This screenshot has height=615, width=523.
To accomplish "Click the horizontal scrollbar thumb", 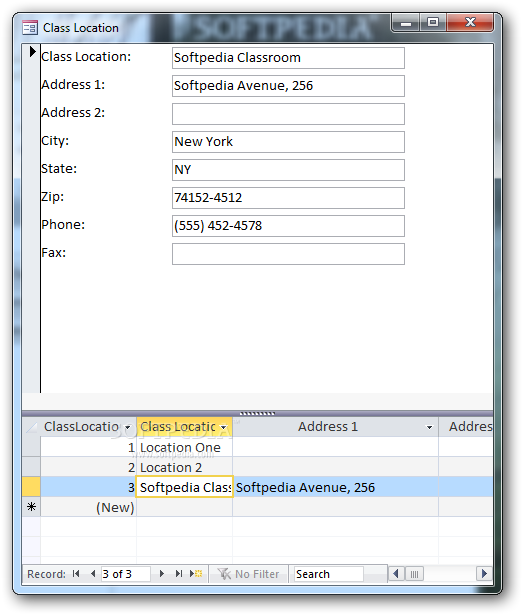I will pos(414,574).
